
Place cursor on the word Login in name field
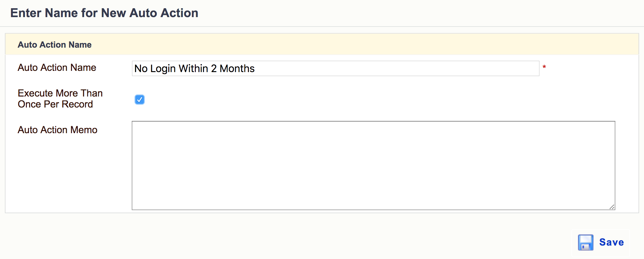click(163, 69)
